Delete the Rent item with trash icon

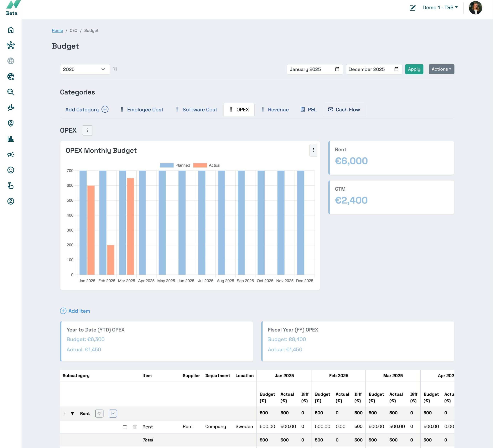135,426
